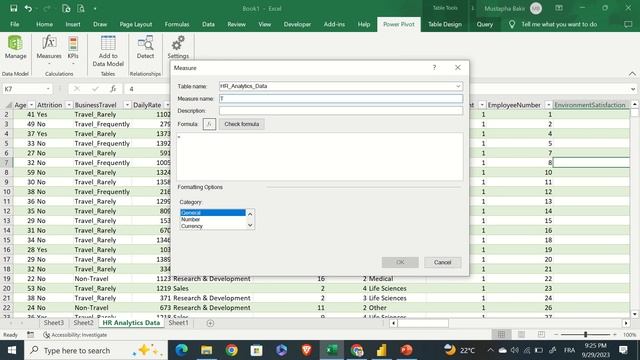Open Google Chrome from taskbar
The image size is (640, 360).
click(x=232, y=350)
